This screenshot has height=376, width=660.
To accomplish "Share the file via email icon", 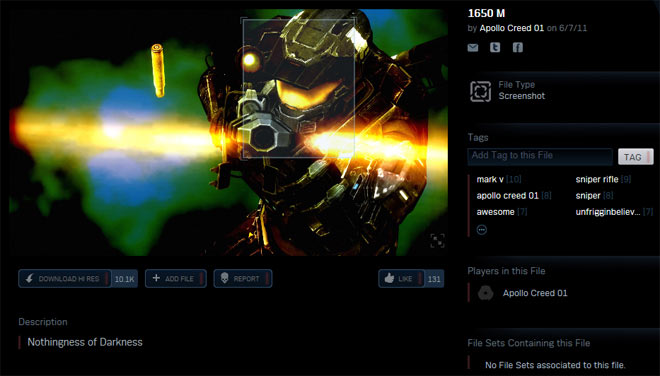I will tap(473, 48).
